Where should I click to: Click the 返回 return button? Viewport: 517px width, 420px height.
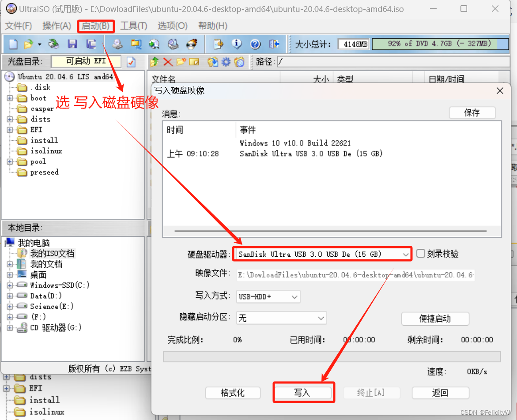(x=441, y=393)
